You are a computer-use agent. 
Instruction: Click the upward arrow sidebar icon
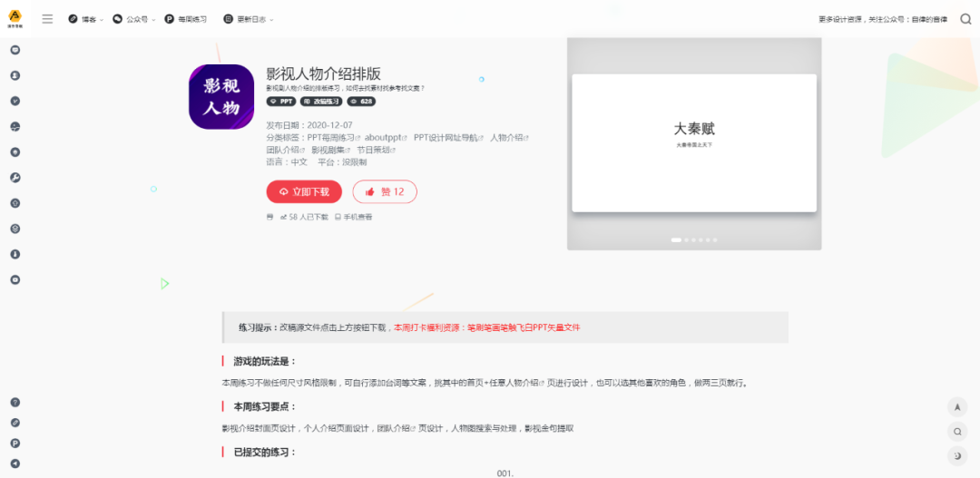(15, 203)
